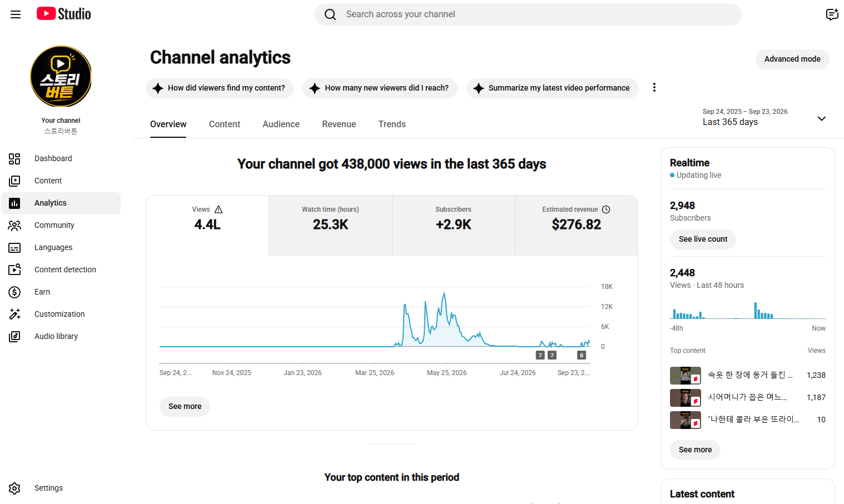Viewport: 844px width, 504px height.
Task: Click the Analytics sidebar icon
Action: [14, 203]
